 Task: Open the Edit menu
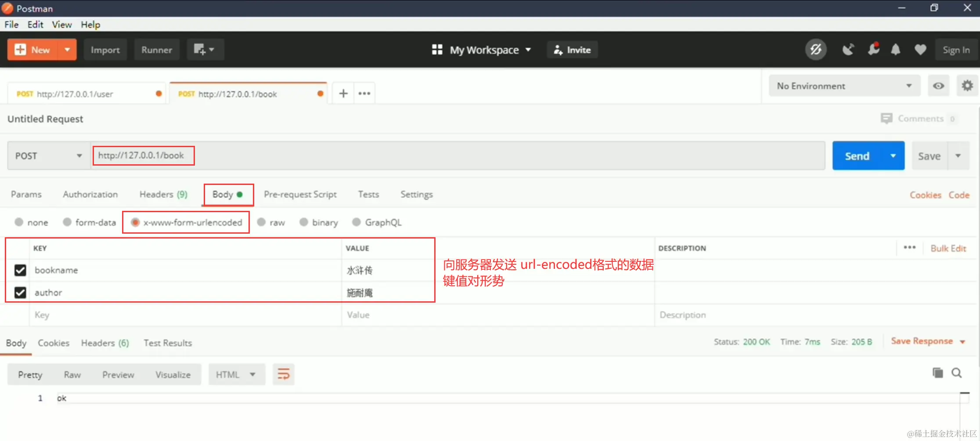tap(35, 25)
